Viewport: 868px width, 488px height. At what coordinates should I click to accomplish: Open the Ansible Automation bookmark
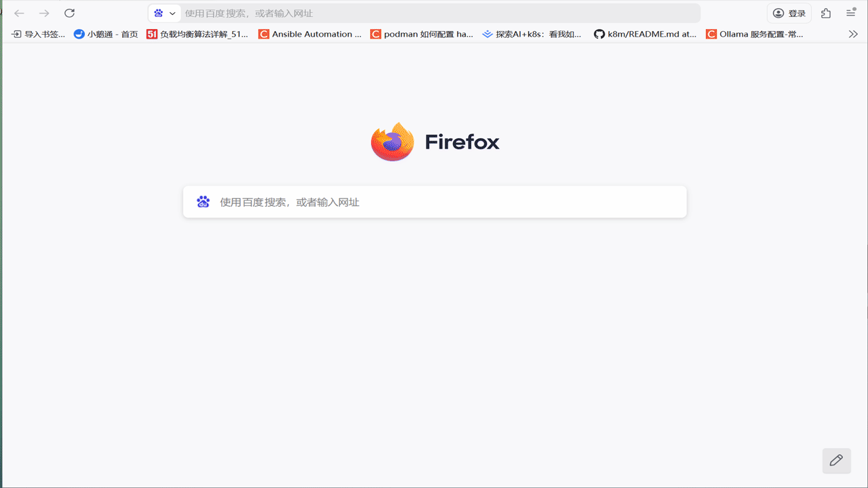coord(310,34)
